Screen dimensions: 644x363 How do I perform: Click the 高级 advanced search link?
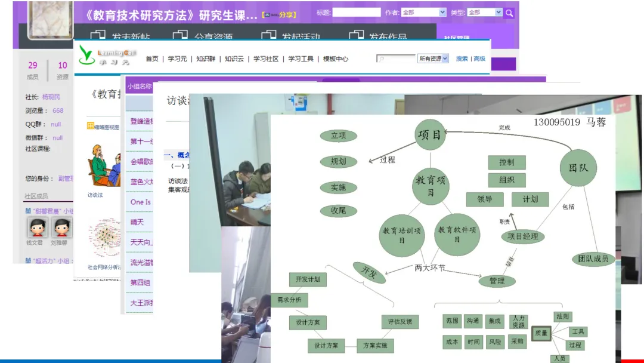click(x=479, y=59)
